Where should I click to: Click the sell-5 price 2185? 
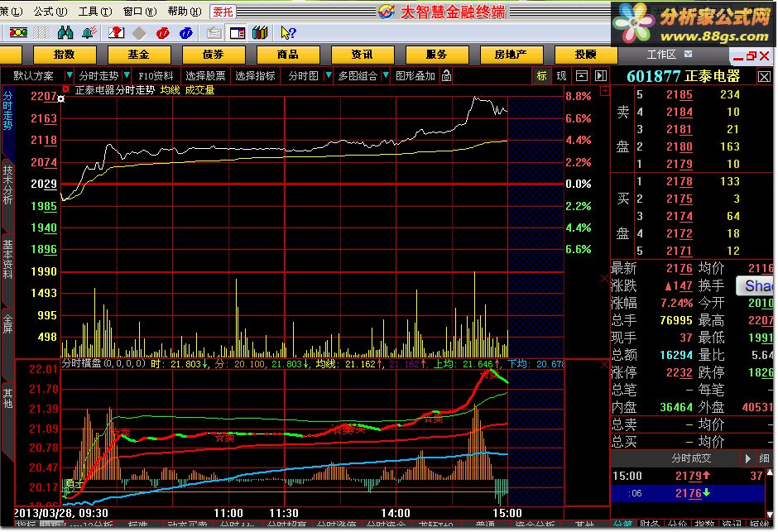680,94
